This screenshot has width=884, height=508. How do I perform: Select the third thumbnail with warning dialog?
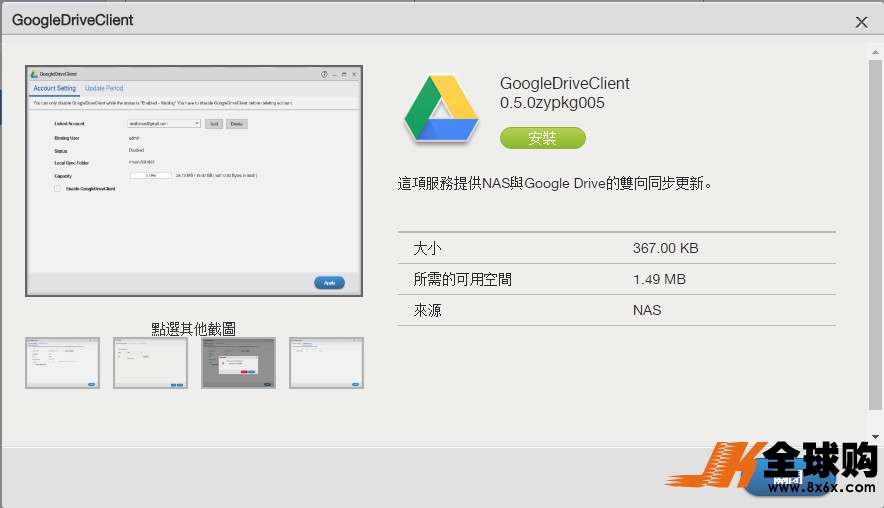pos(238,362)
